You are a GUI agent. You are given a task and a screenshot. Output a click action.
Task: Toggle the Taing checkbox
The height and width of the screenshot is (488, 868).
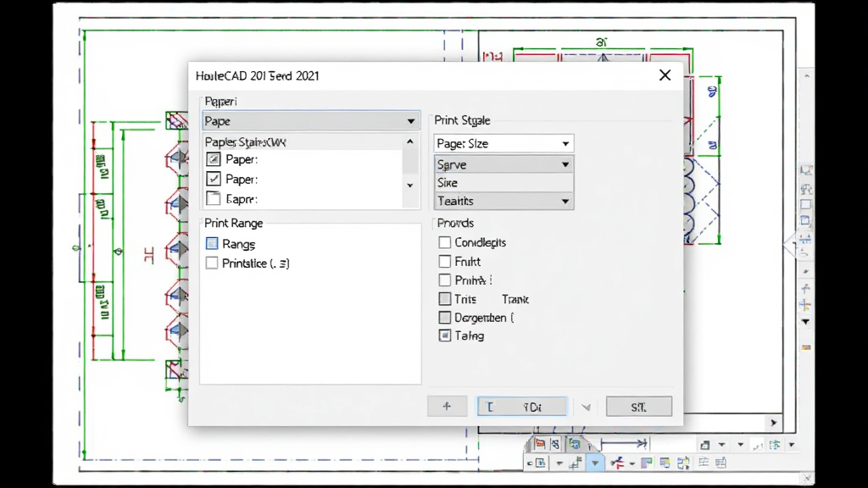tap(444, 335)
